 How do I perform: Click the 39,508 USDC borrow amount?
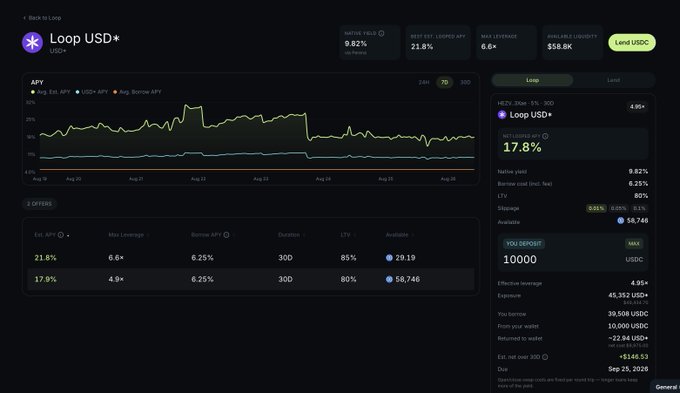coord(628,314)
